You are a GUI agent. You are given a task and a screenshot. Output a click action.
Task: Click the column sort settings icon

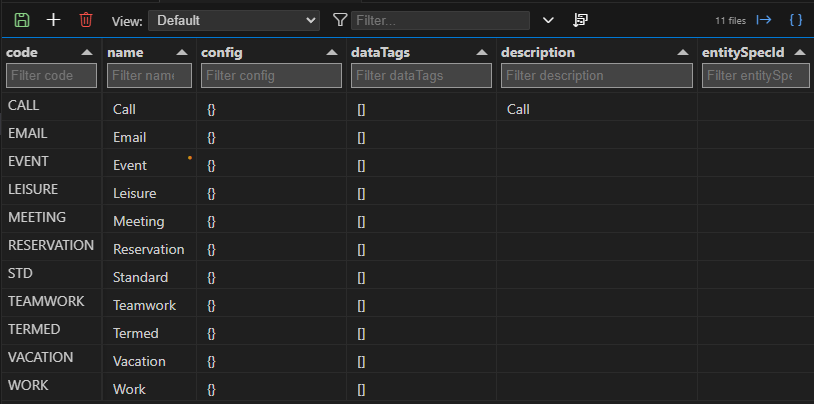[x=580, y=20]
